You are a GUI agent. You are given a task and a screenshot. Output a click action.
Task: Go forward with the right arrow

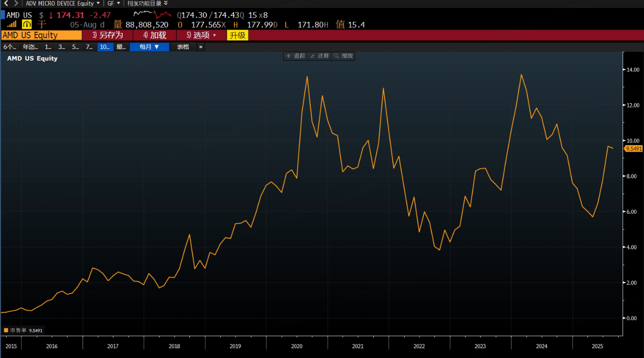coord(16,3)
